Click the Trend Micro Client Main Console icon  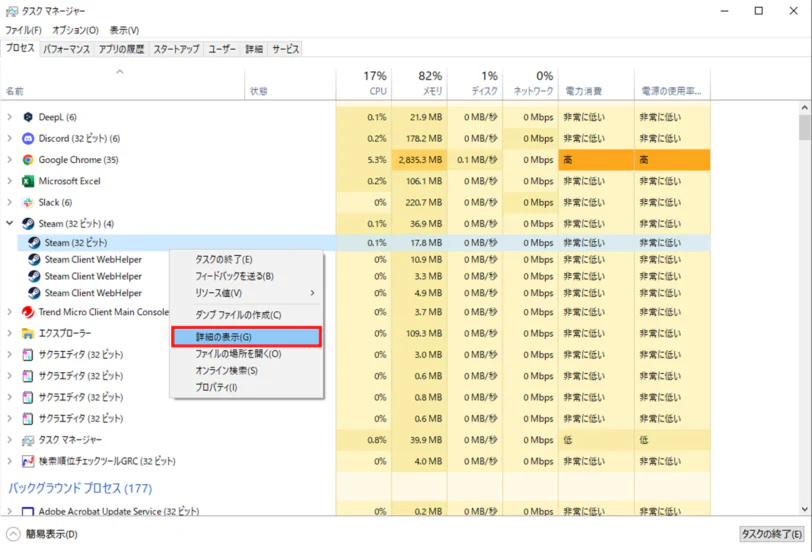28,312
